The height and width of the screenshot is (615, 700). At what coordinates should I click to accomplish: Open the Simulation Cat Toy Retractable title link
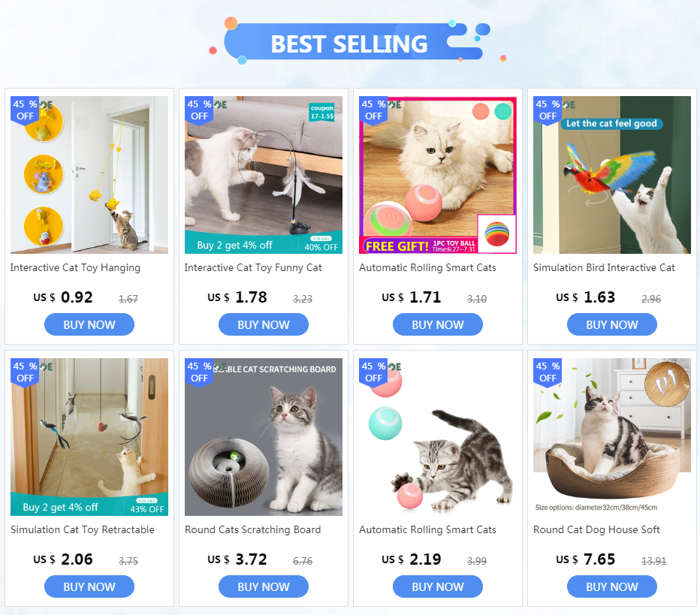click(x=83, y=529)
